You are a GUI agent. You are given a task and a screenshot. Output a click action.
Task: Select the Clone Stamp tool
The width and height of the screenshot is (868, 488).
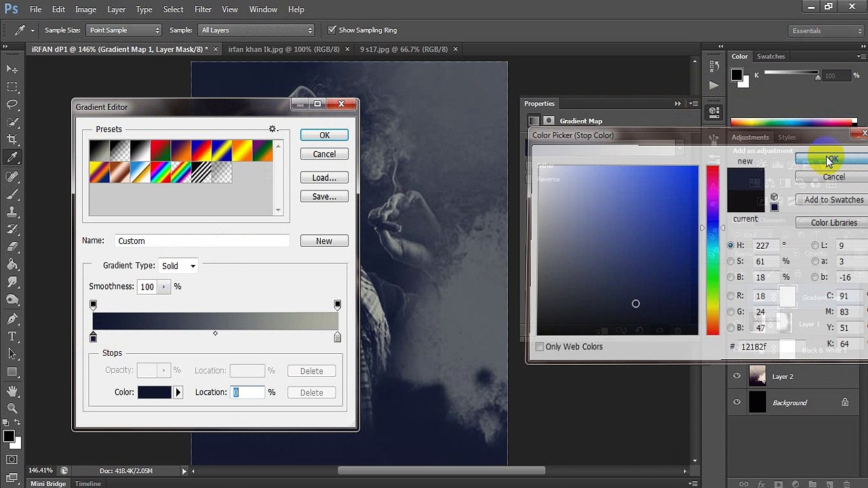click(12, 211)
